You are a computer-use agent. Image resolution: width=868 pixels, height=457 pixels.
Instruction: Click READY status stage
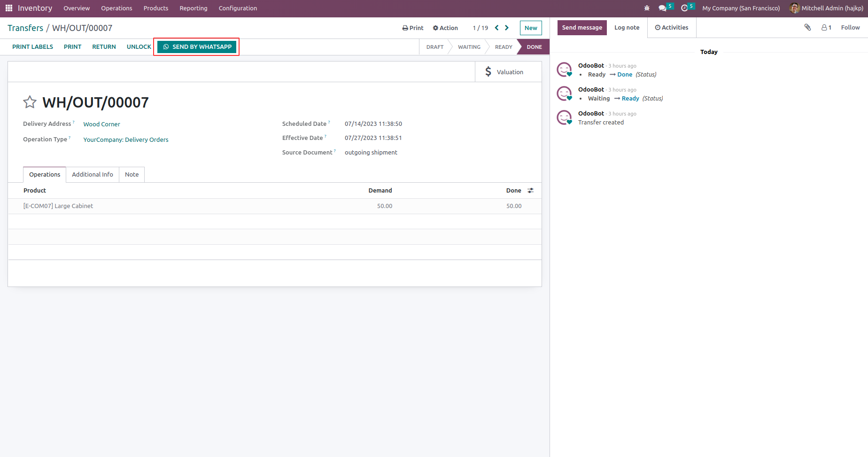coord(504,47)
